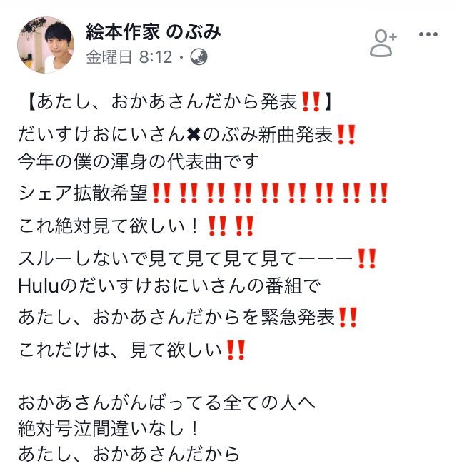Click the line おかあさんがんばってる全ての人へ
457x476 pixels.
166,402
